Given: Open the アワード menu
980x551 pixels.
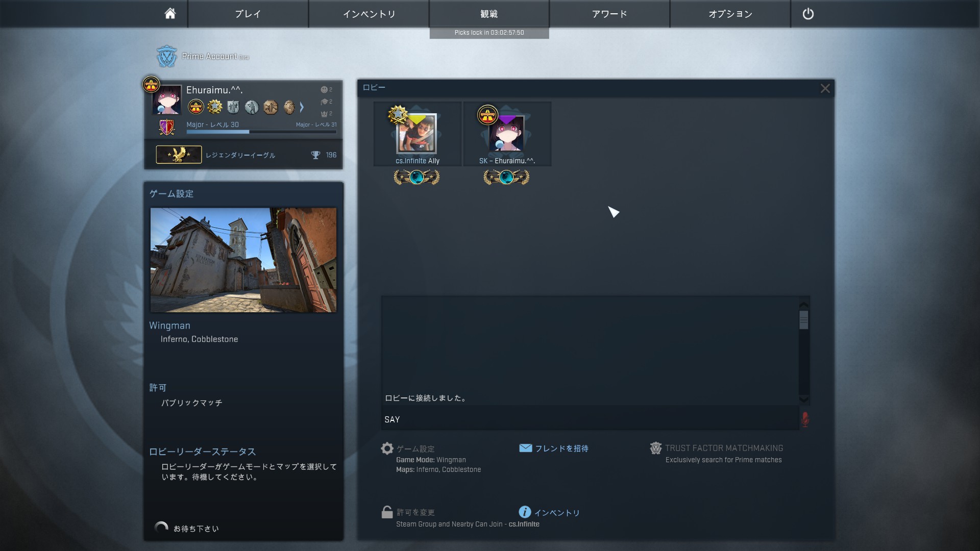Looking at the screenshot, I should [x=609, y=14].
